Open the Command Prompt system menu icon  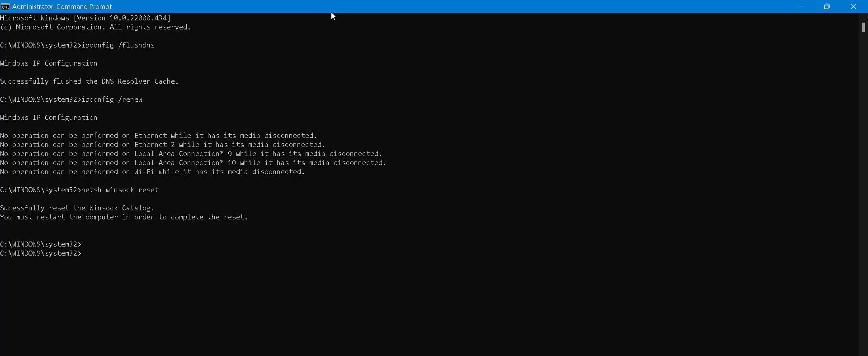tap(5, 6)
